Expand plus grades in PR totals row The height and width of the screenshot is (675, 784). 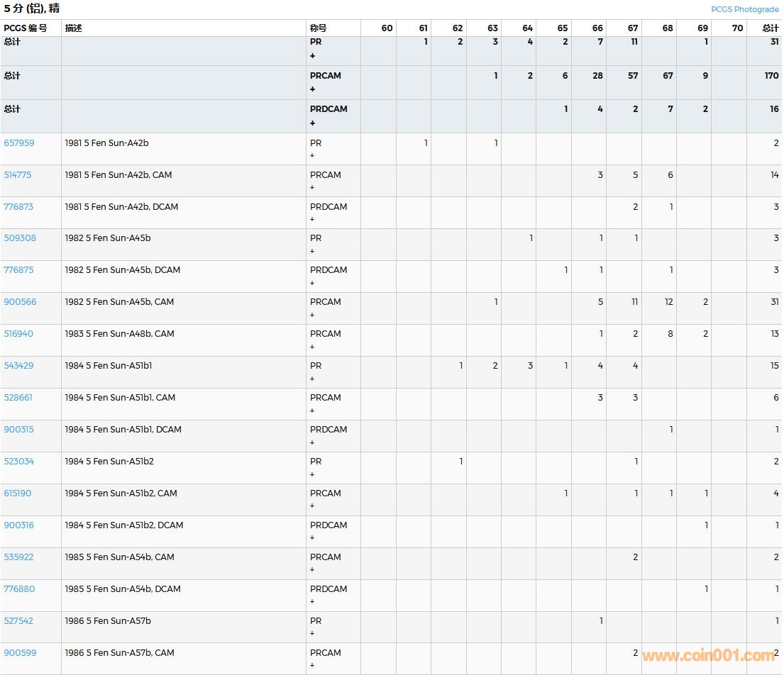coord(313,56)
